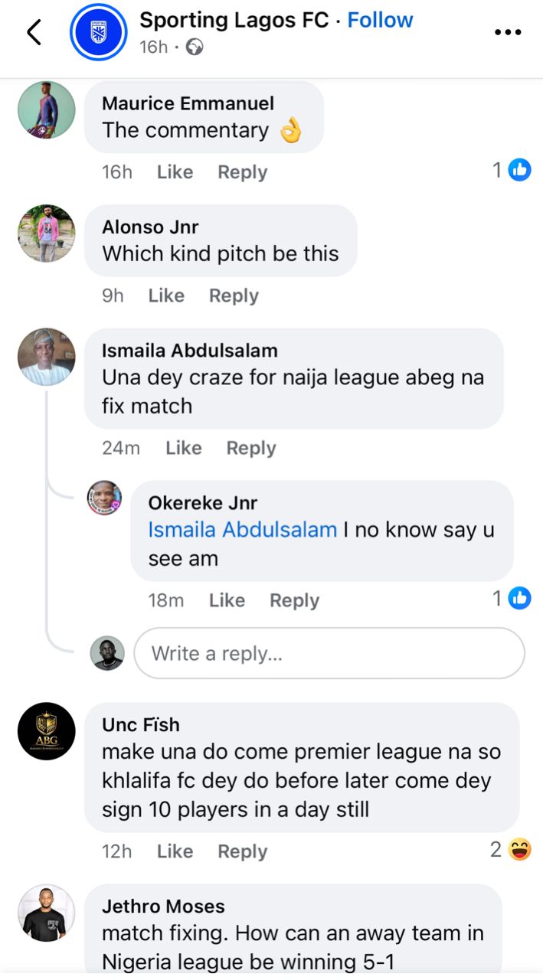
Task: Open Sporting Lagos FC logo avatar
Action: (98, 32)
